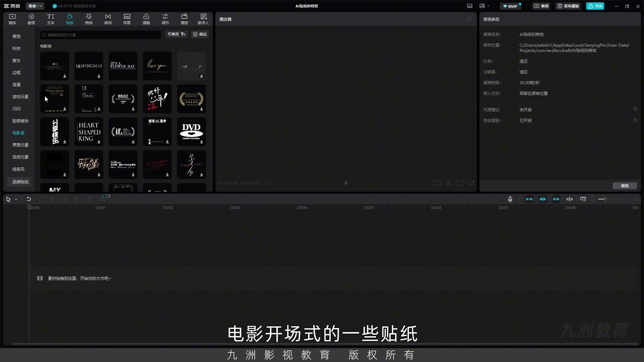Screen dimensions: 644x362
Task: Open the 转场 transitions tab
Action: (108, 19)
